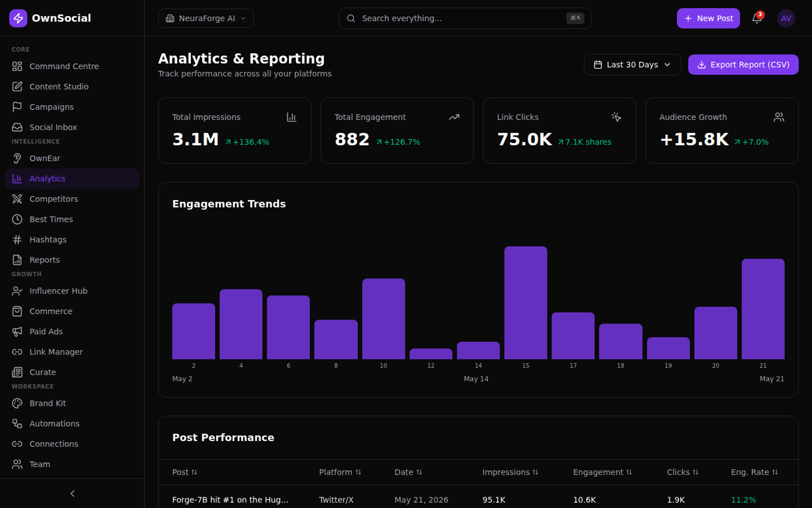The image size is (812, 508).
Task: Sort table by Engagement column
Action: point(602,472)
